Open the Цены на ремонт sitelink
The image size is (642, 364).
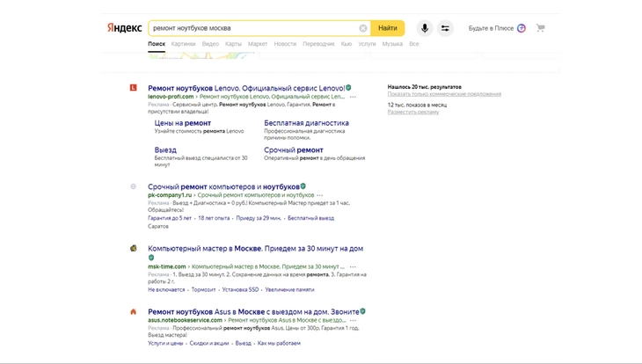tap(183, 123)
